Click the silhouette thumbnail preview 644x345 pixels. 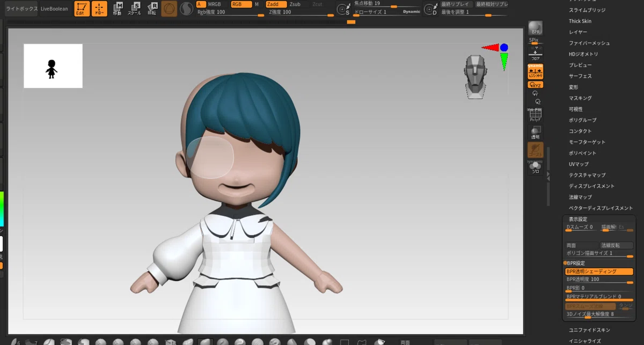click(x=53, y=66)
